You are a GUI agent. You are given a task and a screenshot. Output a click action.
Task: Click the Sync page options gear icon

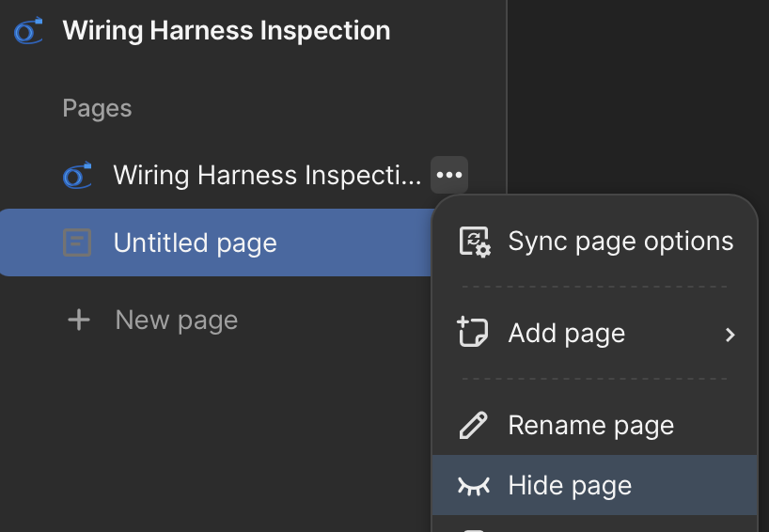(x=474, y=242)
